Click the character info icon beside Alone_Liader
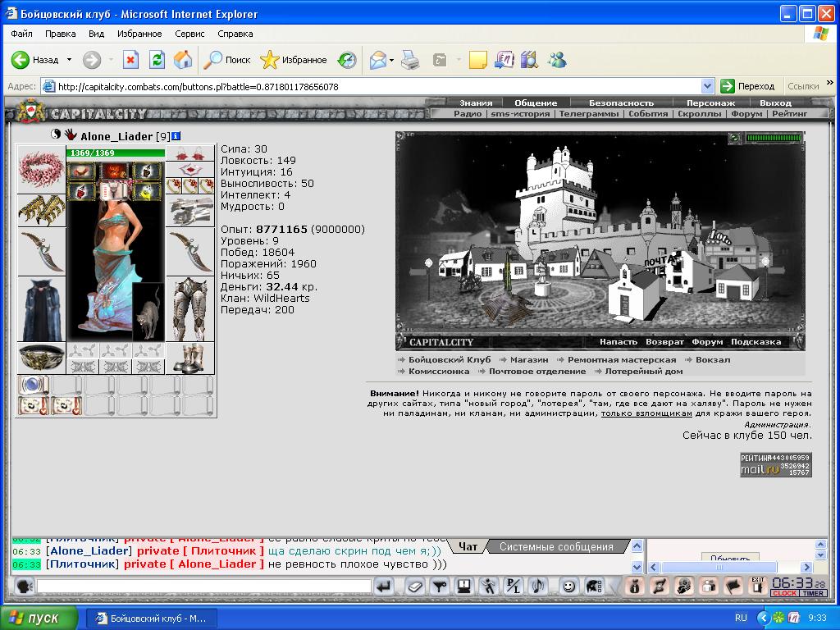Viewport: 840px width, 630px height. 176,136
